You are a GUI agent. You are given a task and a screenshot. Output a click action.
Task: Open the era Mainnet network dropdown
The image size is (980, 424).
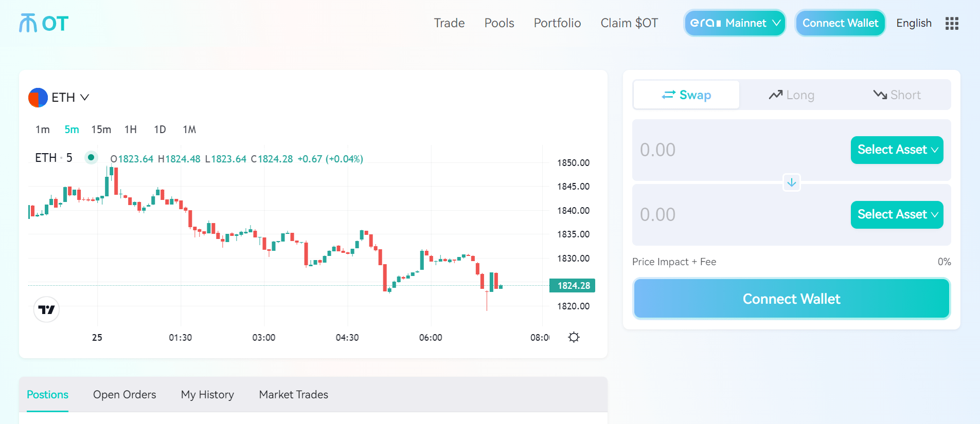735,23
